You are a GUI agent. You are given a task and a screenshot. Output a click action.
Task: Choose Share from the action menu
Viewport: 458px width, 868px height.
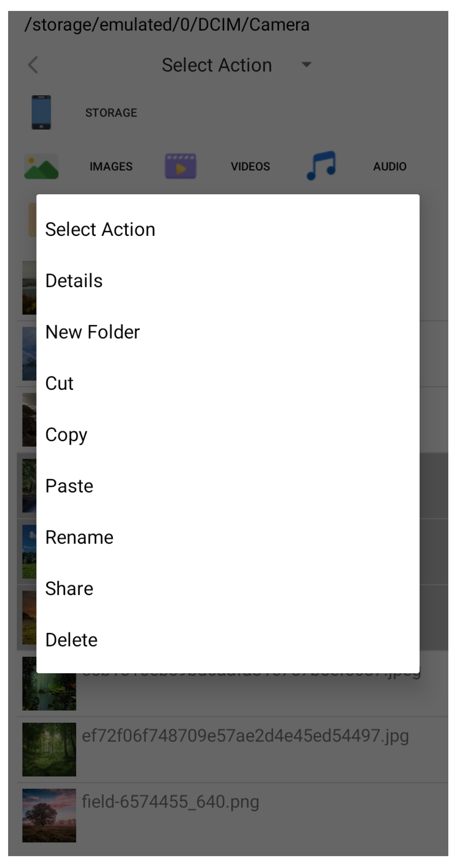click(228, 589)
